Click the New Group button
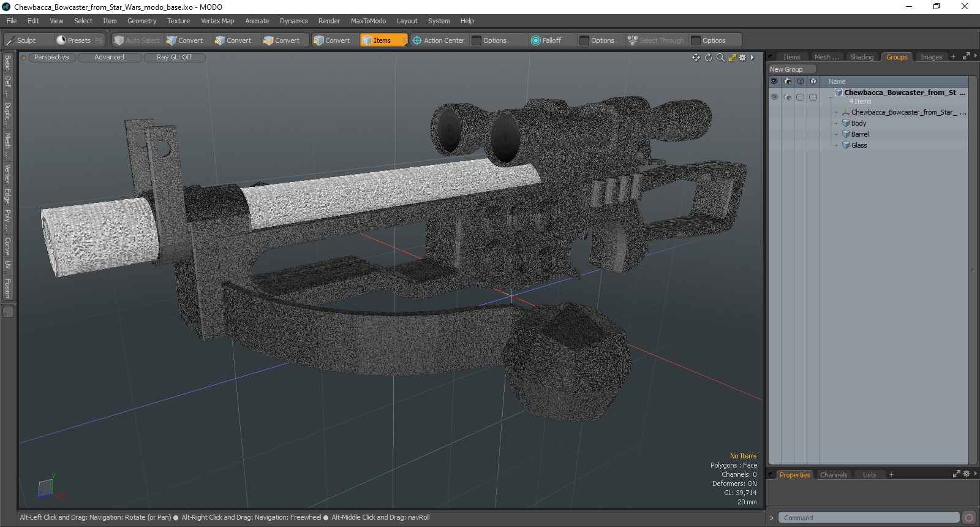This screenshot has width=980, height=527. pos(793,69)
